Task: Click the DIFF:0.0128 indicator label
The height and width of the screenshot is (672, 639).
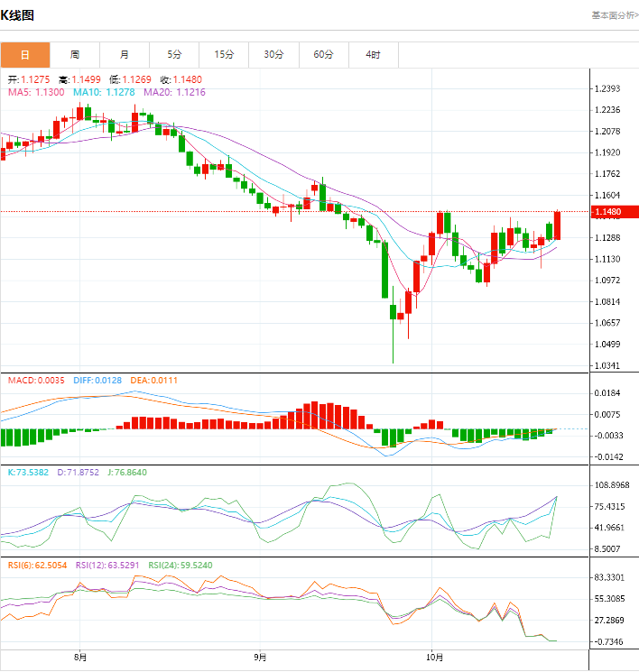Action: click(97, 381)
